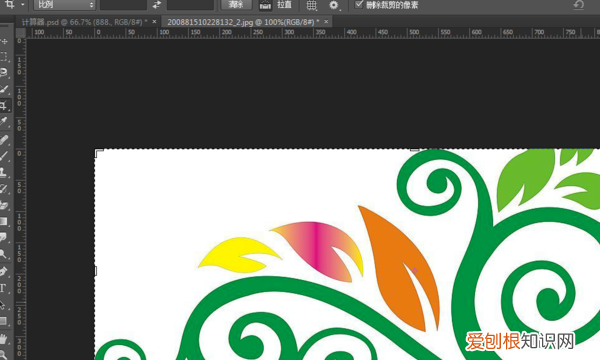
Task: Select the Eraser tool
Action: click(x=4, y=205)
